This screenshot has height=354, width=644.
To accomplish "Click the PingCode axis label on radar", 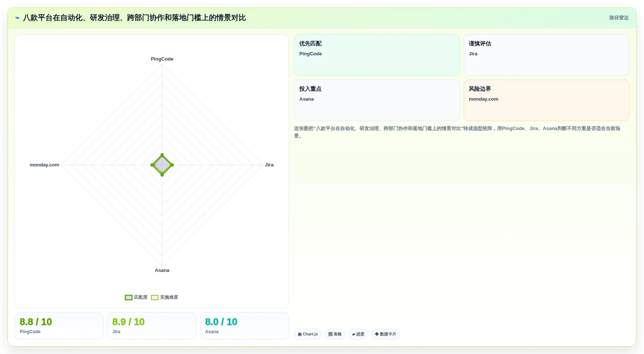I will pos(162,59).
